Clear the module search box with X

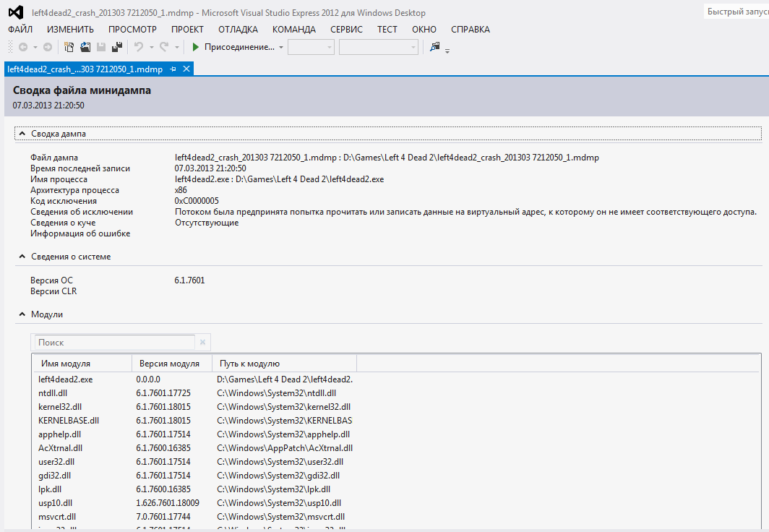point(203,343)
